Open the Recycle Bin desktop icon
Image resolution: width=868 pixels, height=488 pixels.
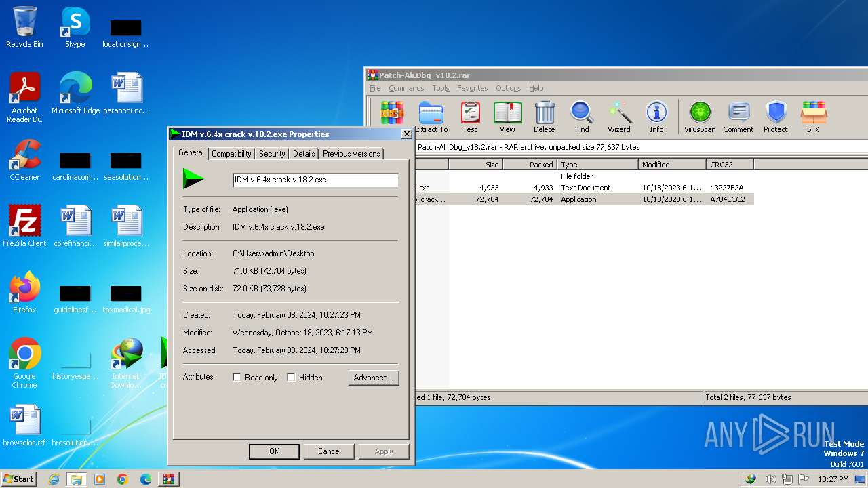point(24,27)
